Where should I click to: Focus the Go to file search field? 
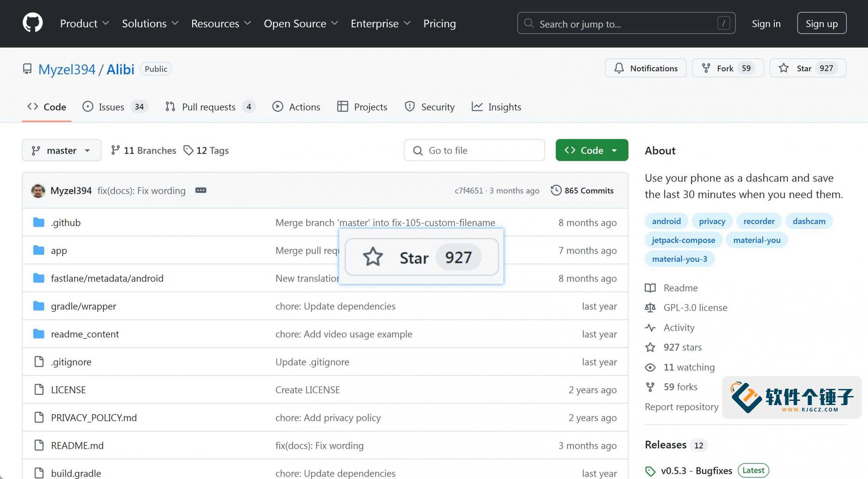tap(474, 150)
